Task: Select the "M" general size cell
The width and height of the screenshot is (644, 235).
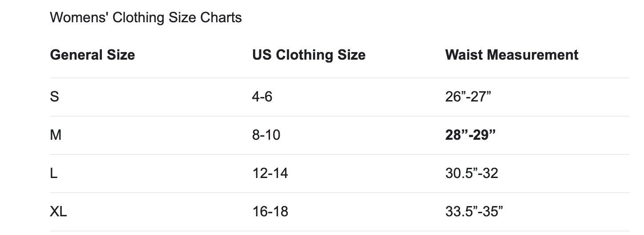Action: (56, 135)
